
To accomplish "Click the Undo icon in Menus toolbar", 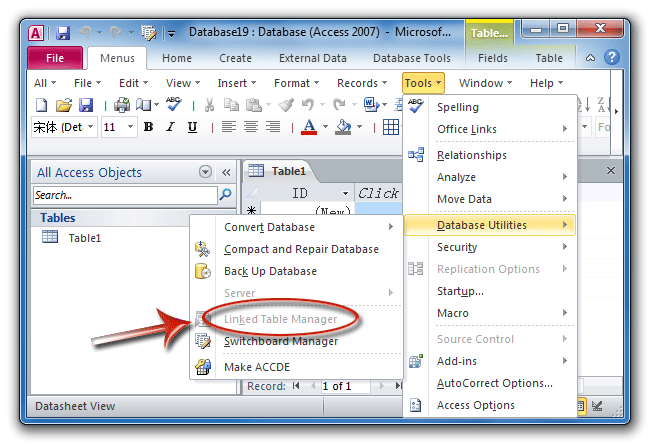I will (308, 105).
